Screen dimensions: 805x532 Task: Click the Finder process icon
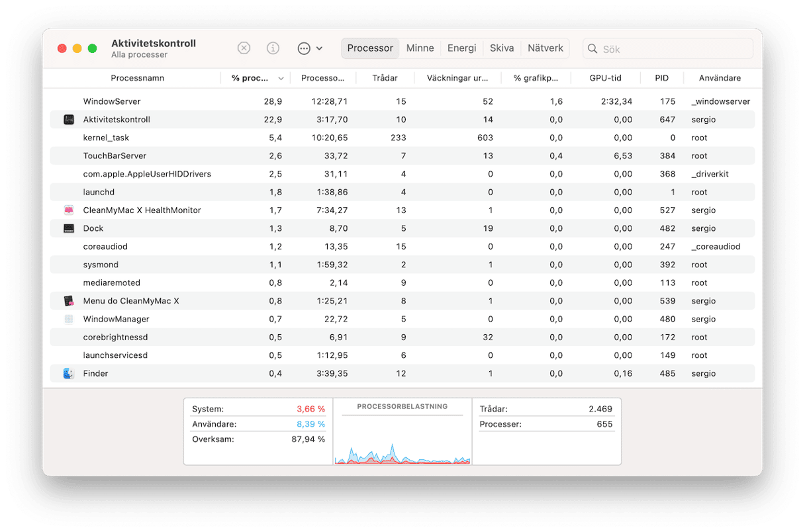[x=69, y=373]
